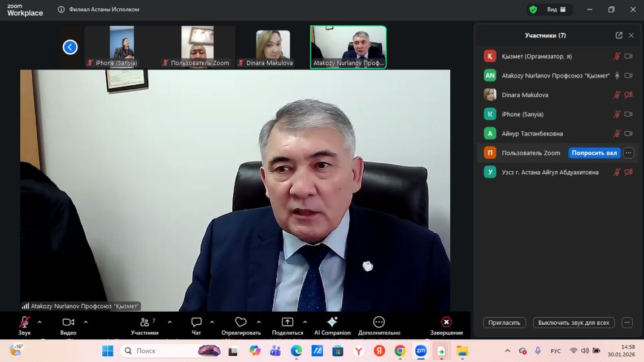This screenshot has width=644, height=362.
Task: Unmute Dinara Makulova's microphone icon
Action: tap(617, 95)
